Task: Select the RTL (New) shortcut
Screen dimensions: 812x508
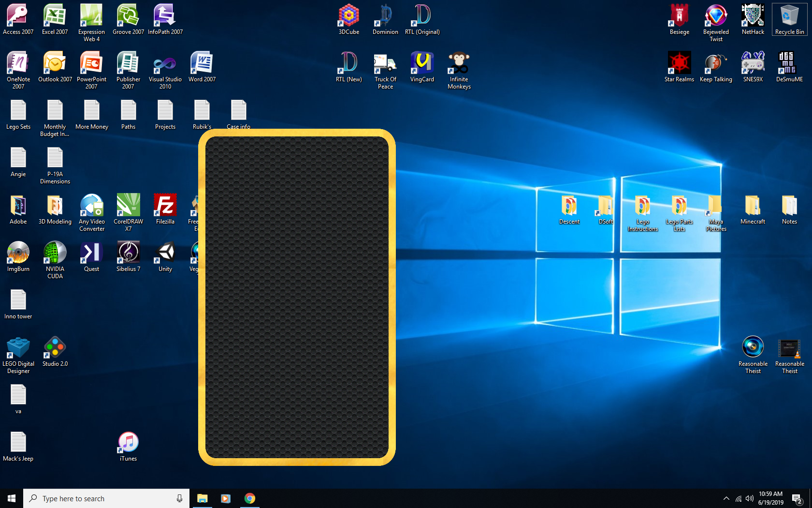Action: coord(349,67)
